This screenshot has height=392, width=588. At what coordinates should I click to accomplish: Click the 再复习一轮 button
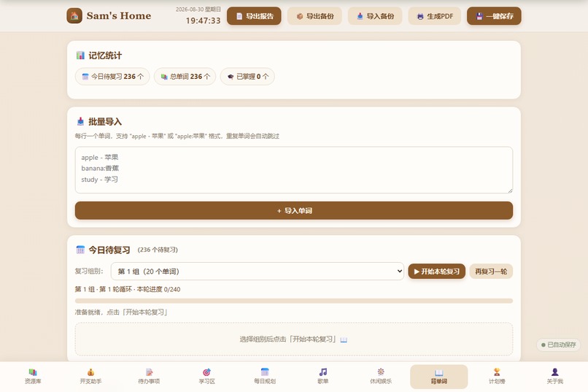tap(491, 272)
